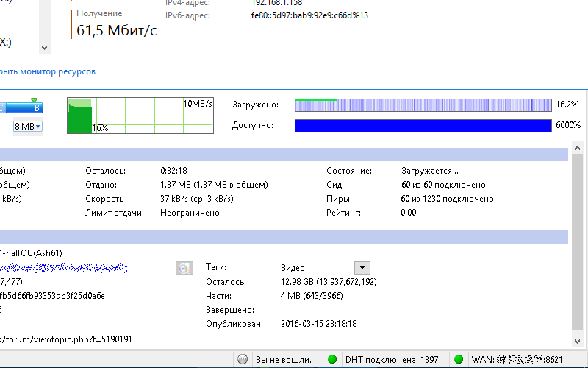Click the not-logged-in status icon
The width and height of the screenshot is (588, 368).
tap(243, 360)
